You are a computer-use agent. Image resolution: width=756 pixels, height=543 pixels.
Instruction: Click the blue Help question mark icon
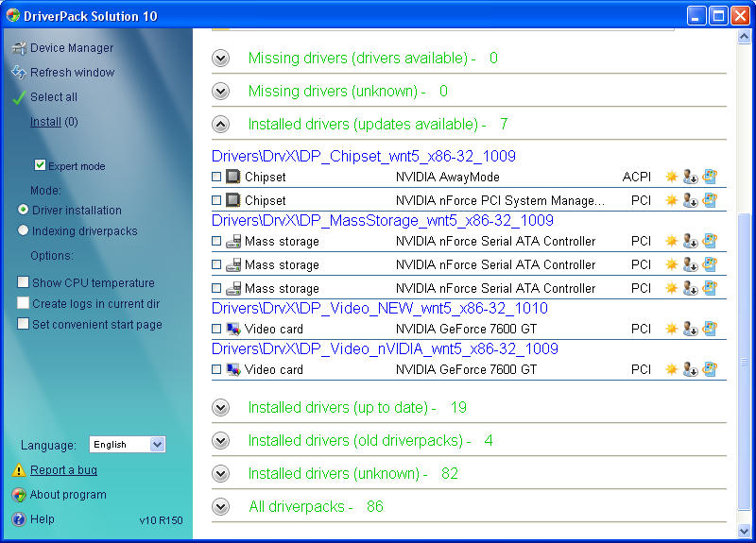point(19,519)
